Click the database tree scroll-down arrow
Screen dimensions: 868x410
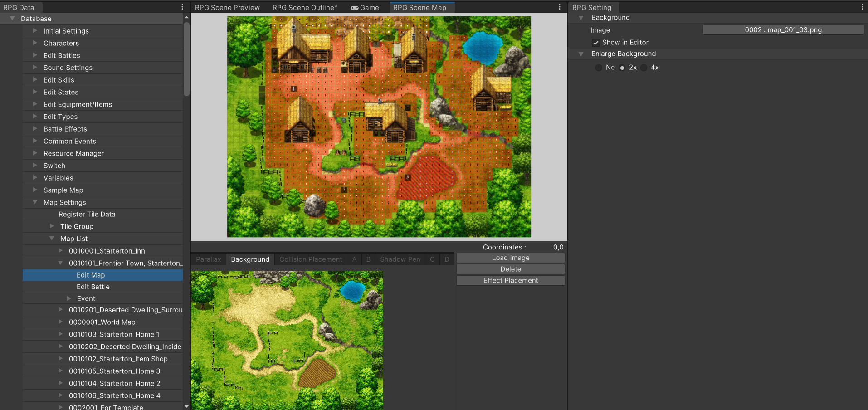pyautogui.click(x=186, y=406)
